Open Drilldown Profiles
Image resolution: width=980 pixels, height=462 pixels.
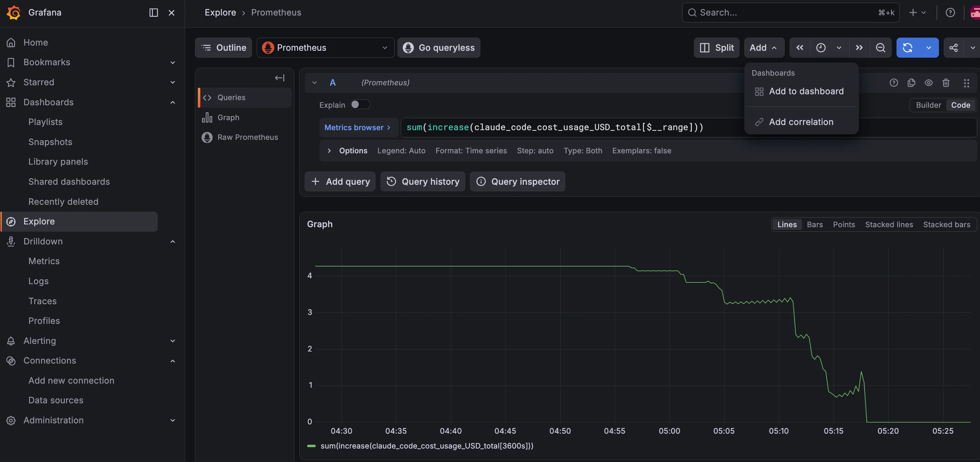[x=44, y=321]
